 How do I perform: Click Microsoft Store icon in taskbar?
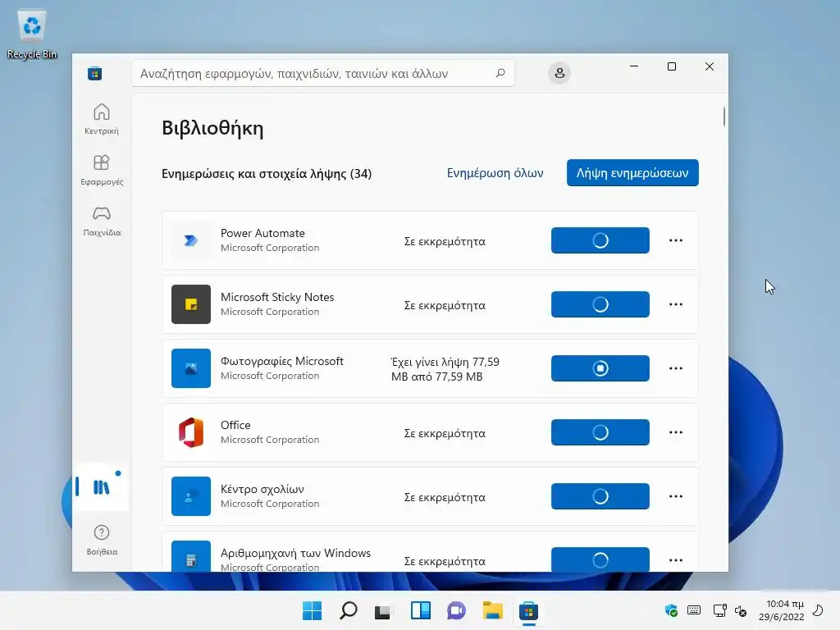point(529,610)
